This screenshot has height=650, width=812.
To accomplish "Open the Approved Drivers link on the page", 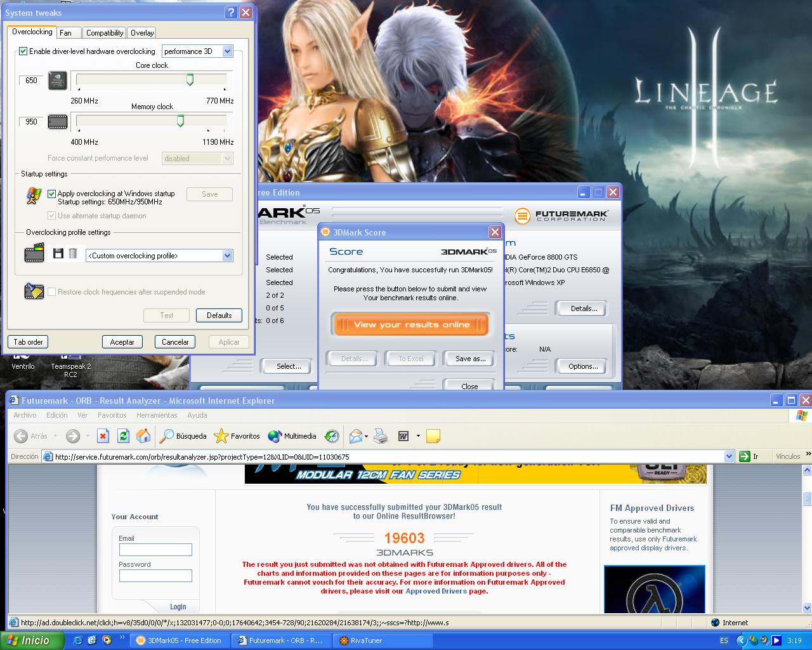I will (x=436, y=591).
